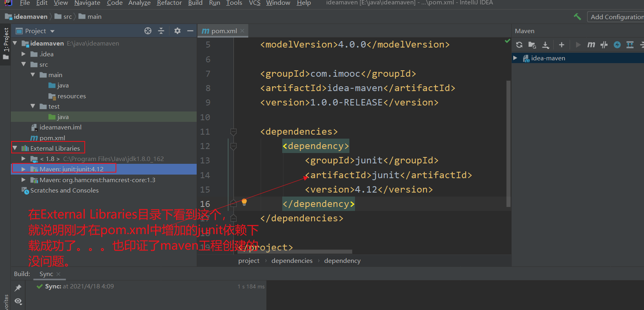
Task: Reimport all Maven projects
Action: click(x=519, y=45)
